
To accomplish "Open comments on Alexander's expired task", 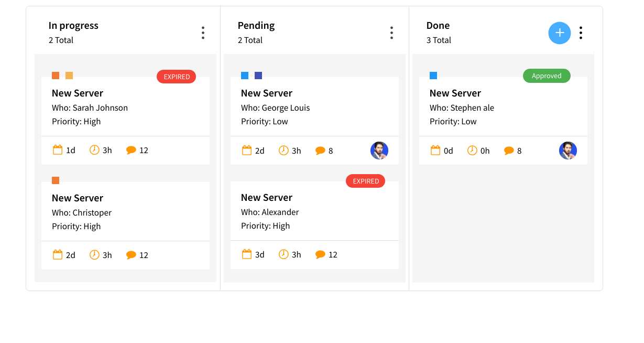I will tap(321, 254).
